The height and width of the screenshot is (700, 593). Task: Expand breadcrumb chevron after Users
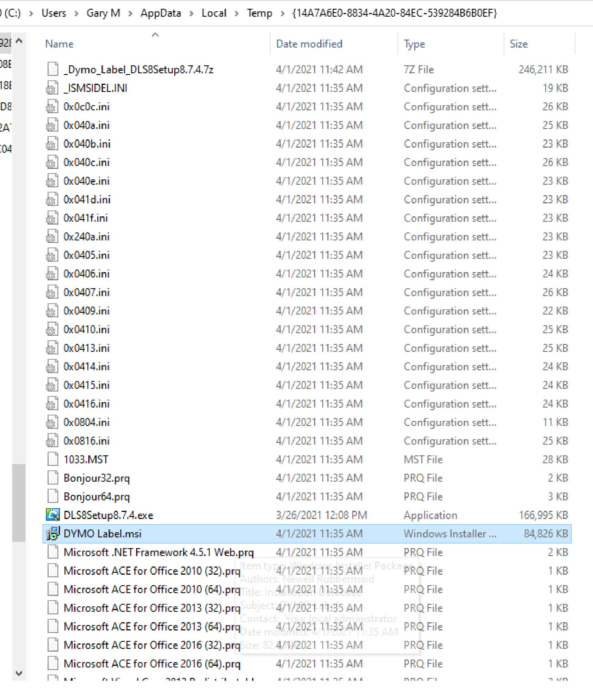pos(76,13)
